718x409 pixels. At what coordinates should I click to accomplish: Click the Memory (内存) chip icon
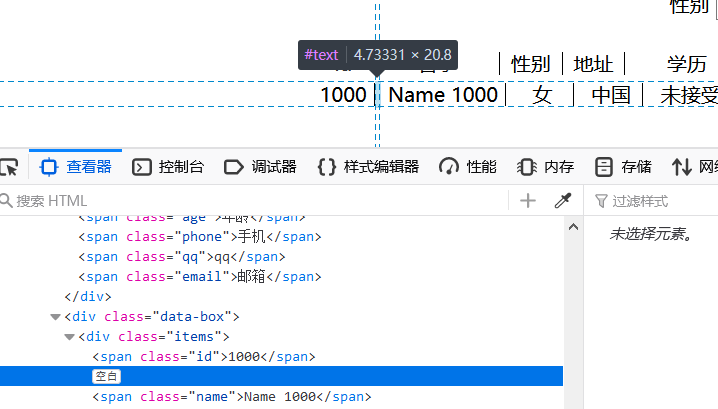click(527, 167)
